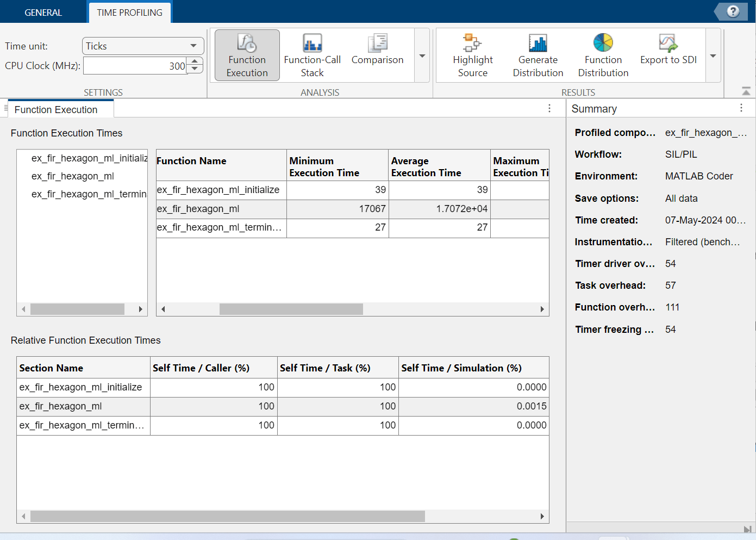Click the Function Execution Times table scrollbar
756x540 pixels.
[x=291, y=309]
